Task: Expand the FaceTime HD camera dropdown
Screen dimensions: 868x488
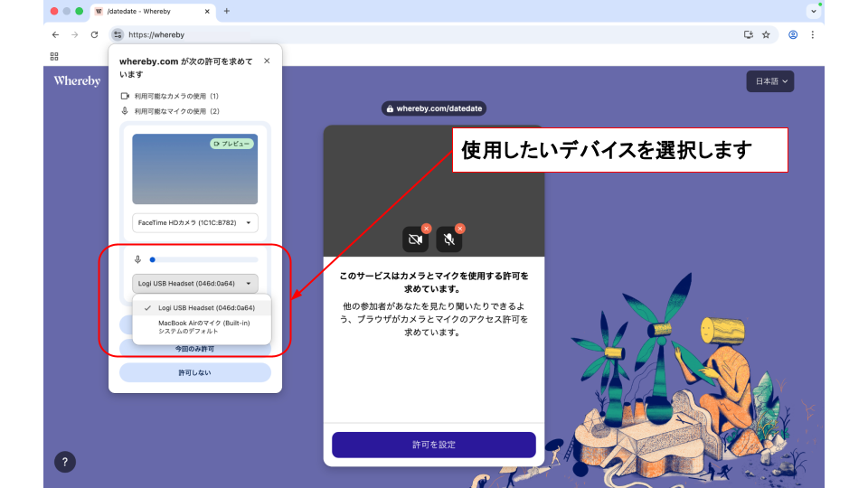Action: click(x=195, y=222)
